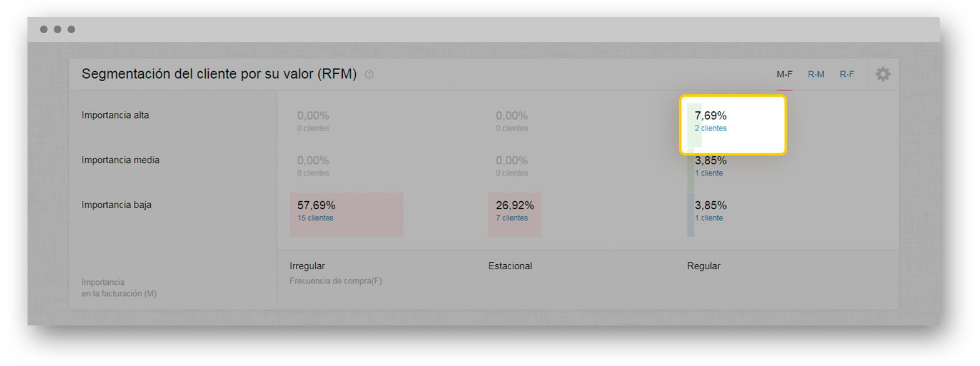Click the 3,85% Importancia media value
This screenshot has width=980, height=366.
click(x=710, y=161)
